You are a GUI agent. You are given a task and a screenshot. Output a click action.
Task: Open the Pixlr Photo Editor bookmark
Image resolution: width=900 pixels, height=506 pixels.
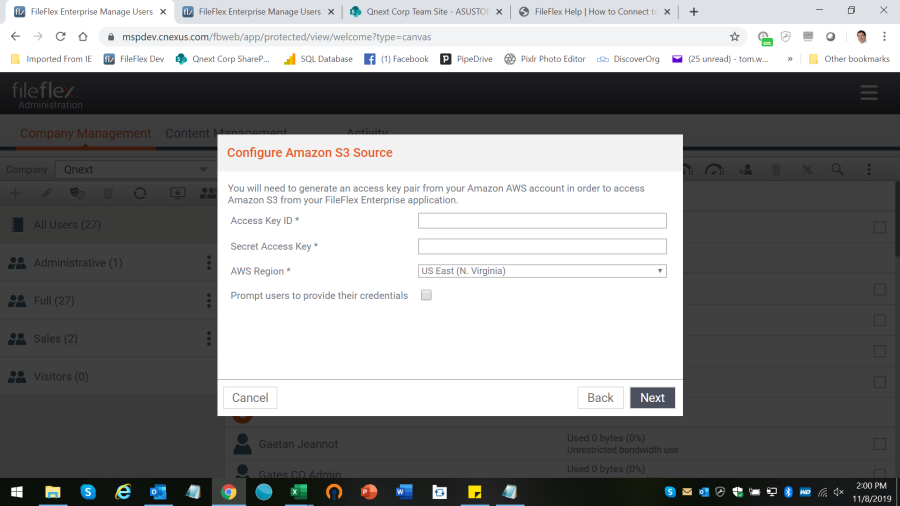click(x=545, y=59)
